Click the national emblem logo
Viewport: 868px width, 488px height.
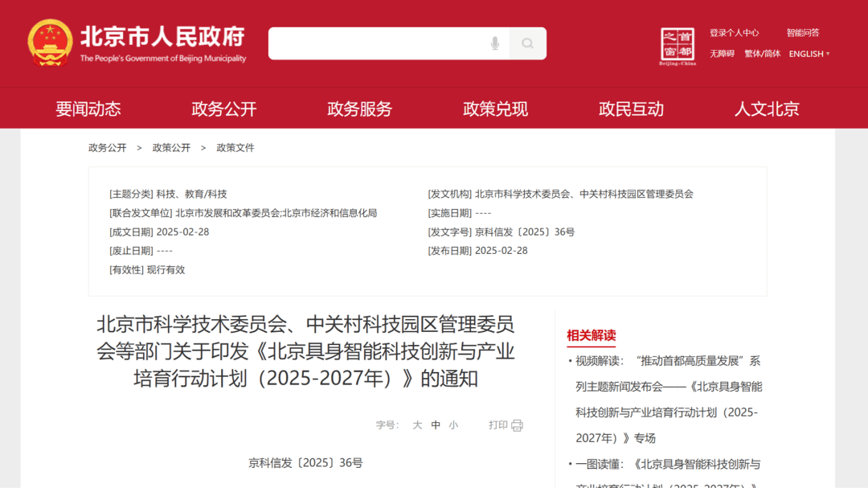50,43
